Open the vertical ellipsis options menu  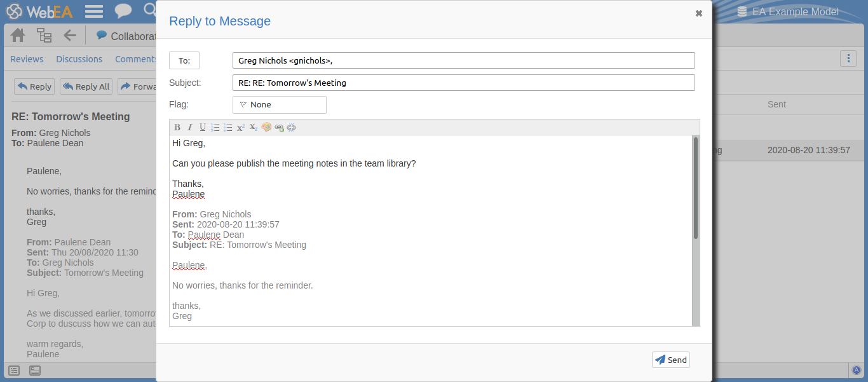tap(848, 58)
